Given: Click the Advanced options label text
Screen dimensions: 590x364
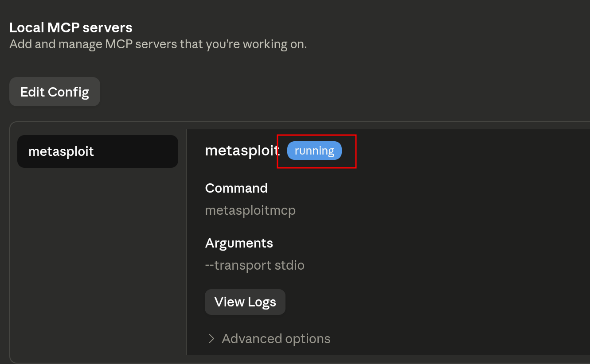Looking at the screenshot, I should [x=276, y=339].
